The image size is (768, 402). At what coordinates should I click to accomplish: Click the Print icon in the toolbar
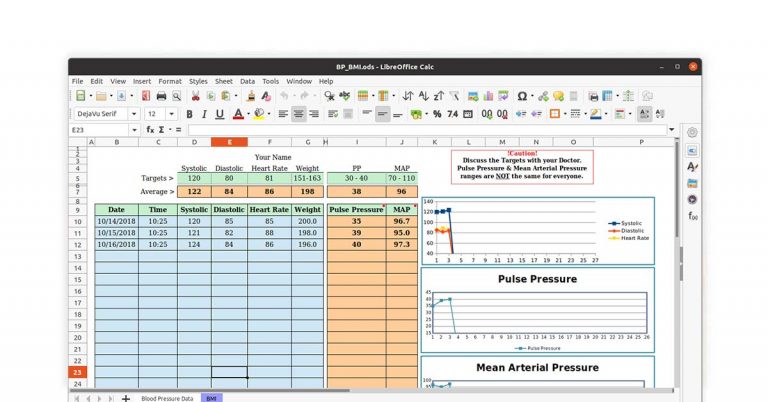161,96
